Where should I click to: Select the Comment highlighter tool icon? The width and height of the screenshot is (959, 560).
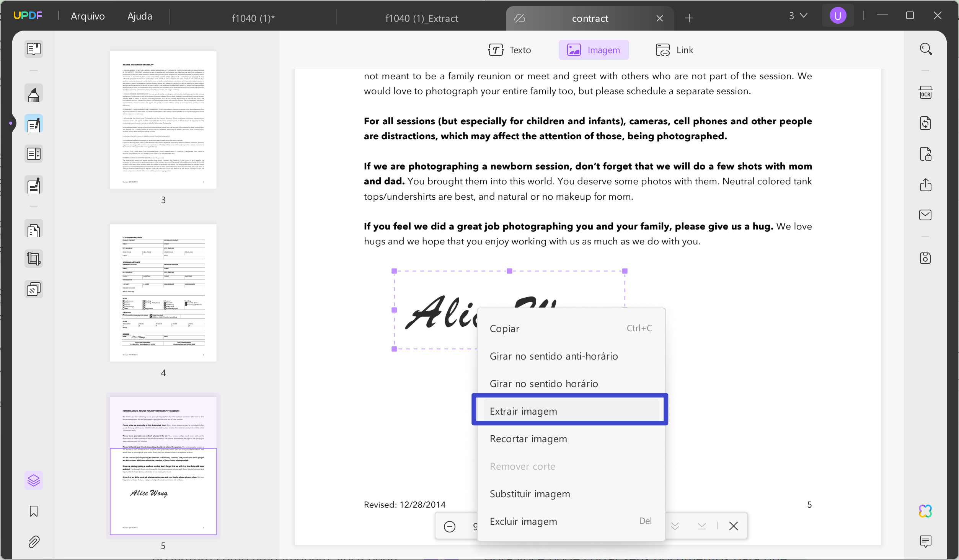(x=34, y=94)
